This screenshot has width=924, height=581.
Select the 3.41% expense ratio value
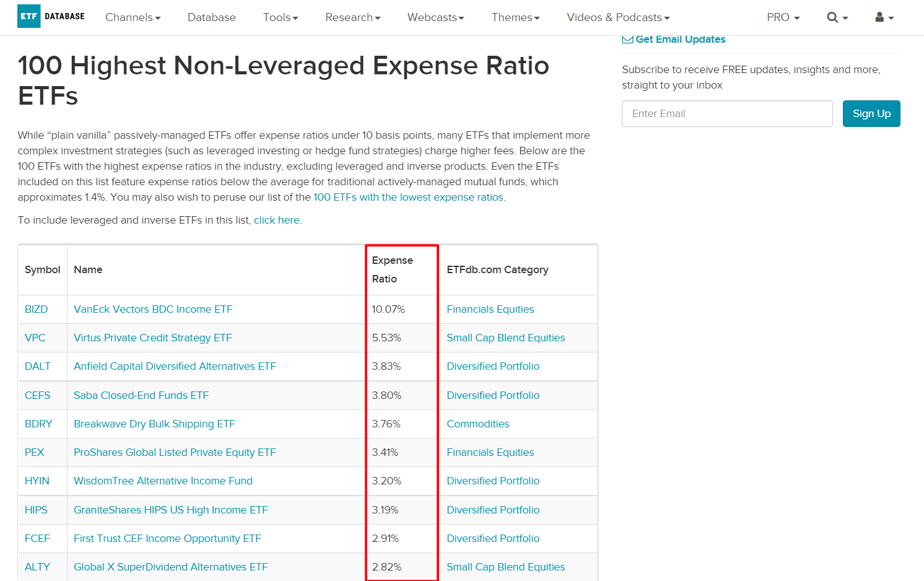point(385,452)
